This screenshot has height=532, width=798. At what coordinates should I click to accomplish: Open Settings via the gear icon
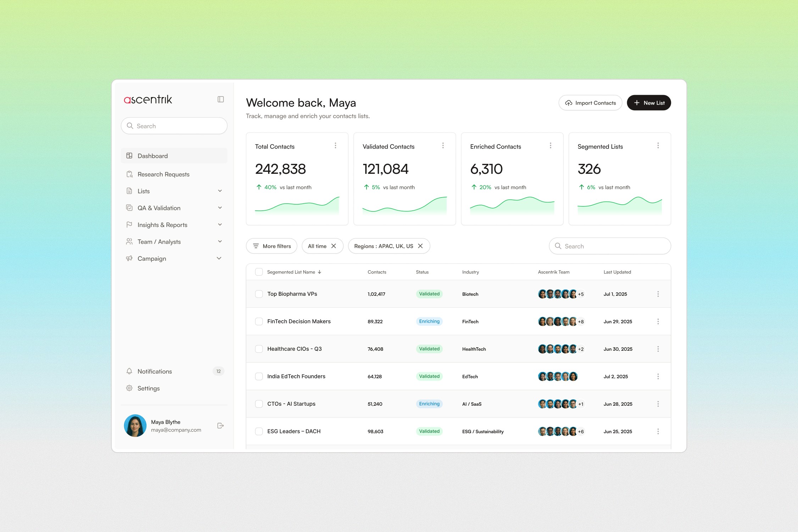pyautogui.click(x=129, y=388)
